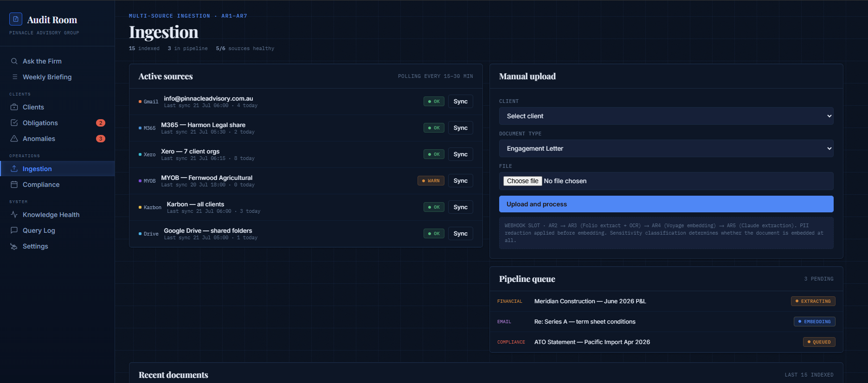Click the Knowledge Health pulse icon

(14, 215)
